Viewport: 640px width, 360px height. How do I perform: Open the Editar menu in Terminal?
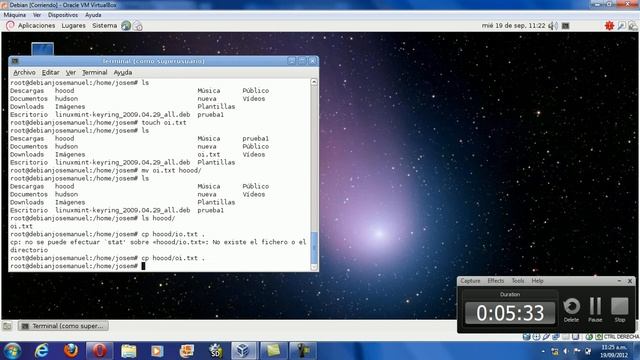pyautogui.click(x=50, y=72)
